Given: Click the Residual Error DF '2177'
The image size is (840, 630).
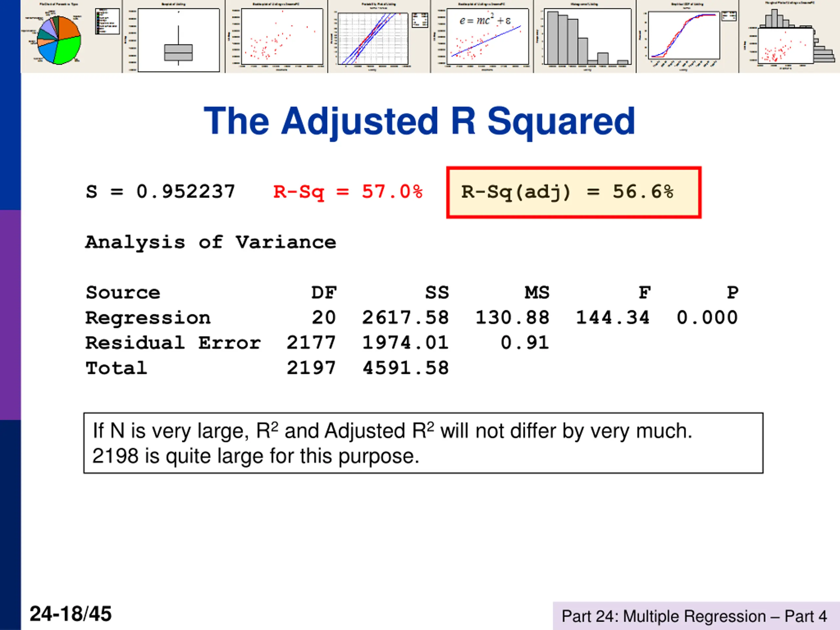Looking at the screenshot, I should [x=311, y=343].
